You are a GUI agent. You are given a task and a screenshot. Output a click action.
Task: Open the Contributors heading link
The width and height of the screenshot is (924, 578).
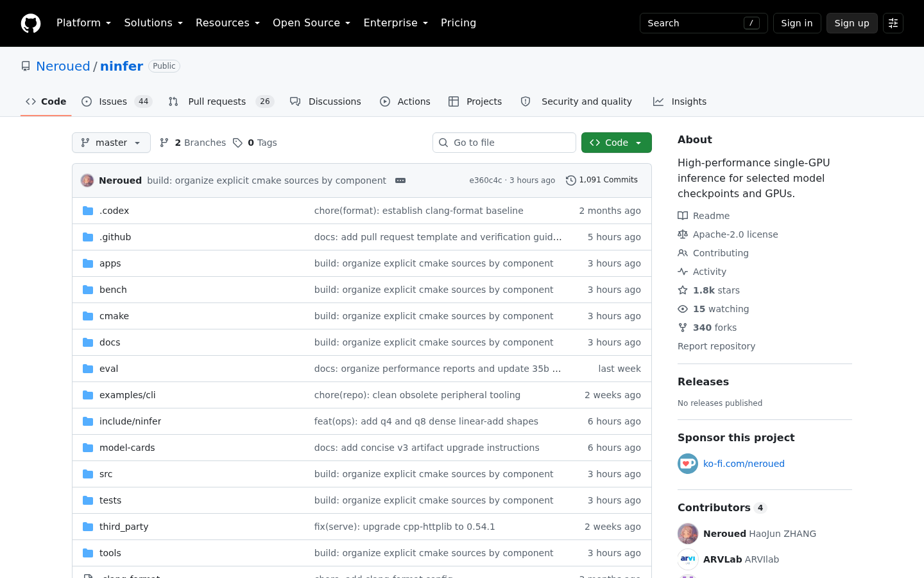(723, 507)
